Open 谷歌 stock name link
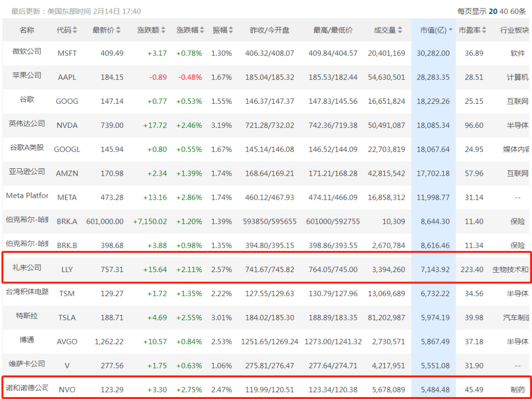This screenshot has height=399, width=532. (27, 99)
